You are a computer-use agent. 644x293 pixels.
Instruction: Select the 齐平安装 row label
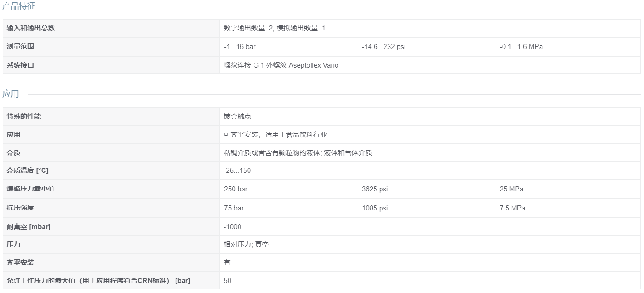[x=20, y=263]
